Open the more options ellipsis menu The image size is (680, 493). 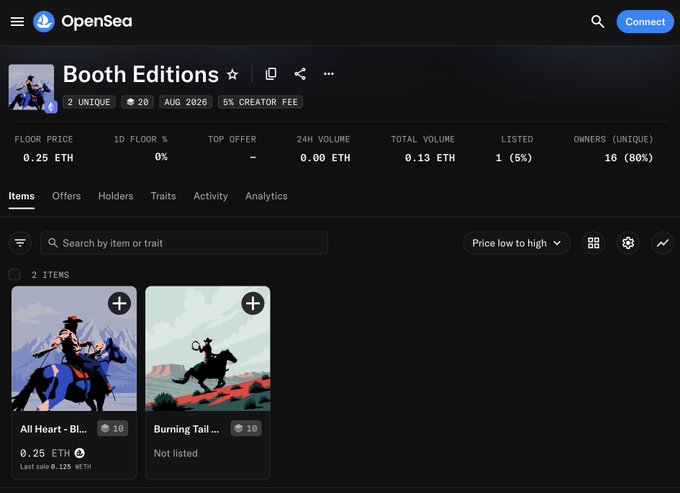pyautogui.click(x=329, y=74)
